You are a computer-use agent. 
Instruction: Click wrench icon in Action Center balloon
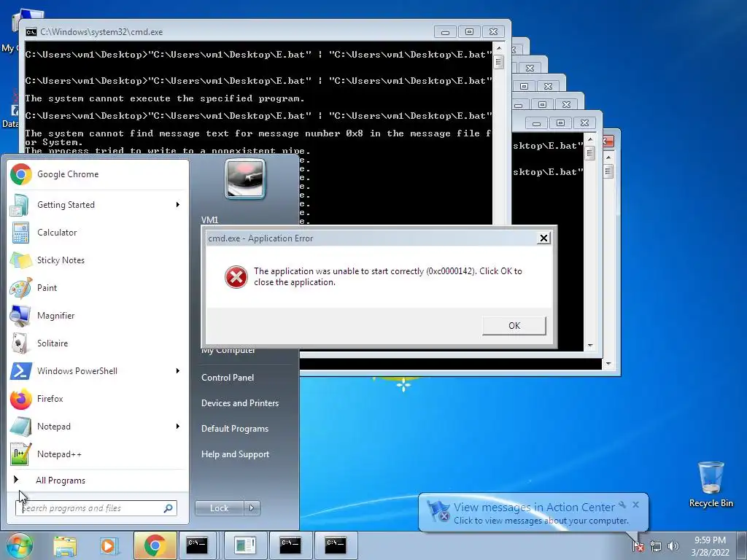622,505
